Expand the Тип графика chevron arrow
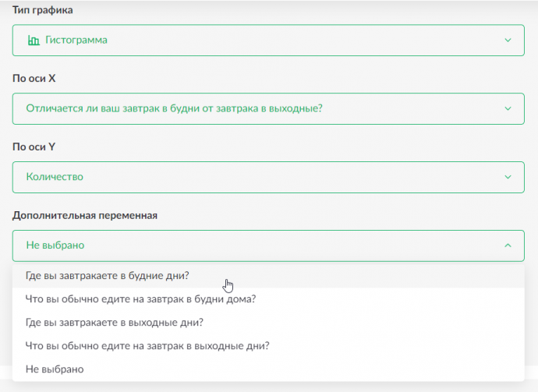The width and height of the screenshot is (538, 392). tap(508, 40)
